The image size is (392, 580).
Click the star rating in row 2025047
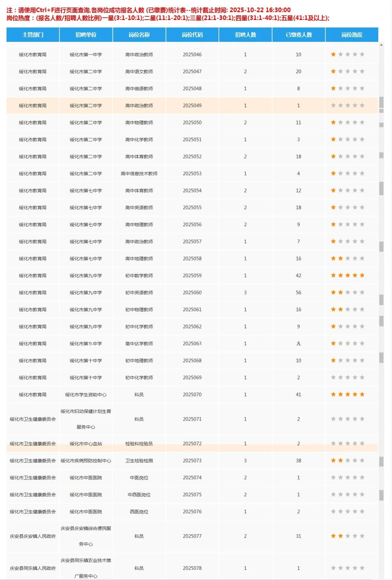click(347, 72)
